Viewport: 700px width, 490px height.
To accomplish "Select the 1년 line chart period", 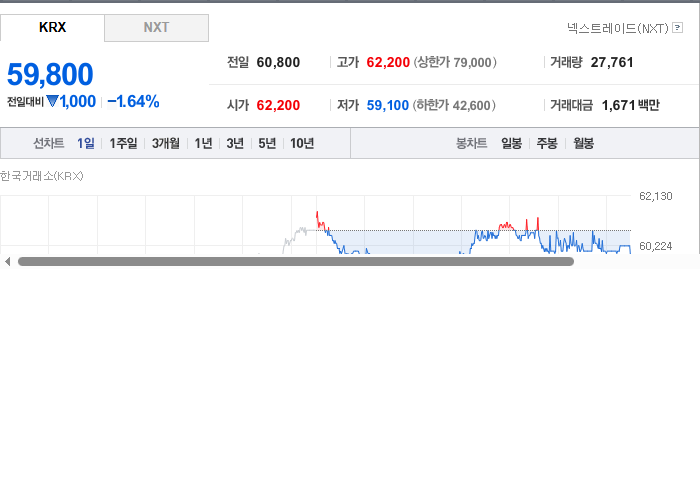I will pos(203,143).
